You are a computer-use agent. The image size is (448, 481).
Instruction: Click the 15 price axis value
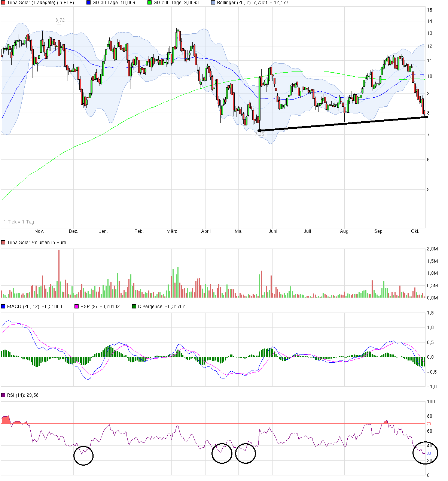pos(430,10)
